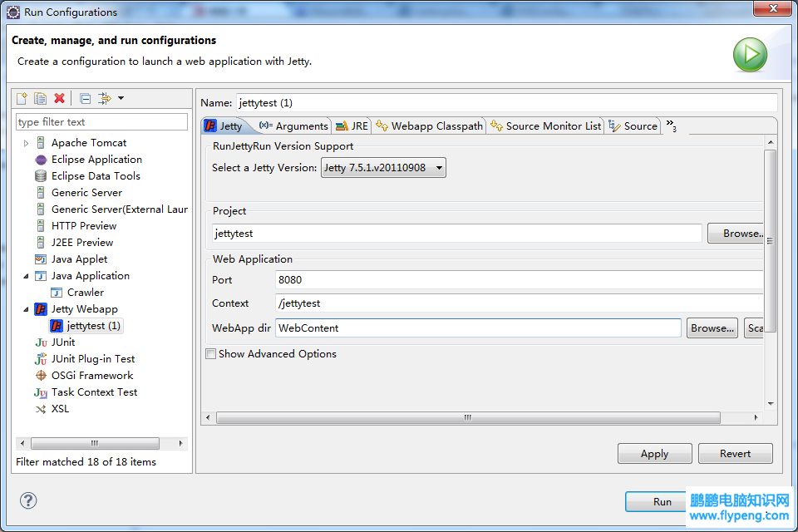Switch to the Webapp Classpath tab

pyautogui.click(x=430, y=126)
